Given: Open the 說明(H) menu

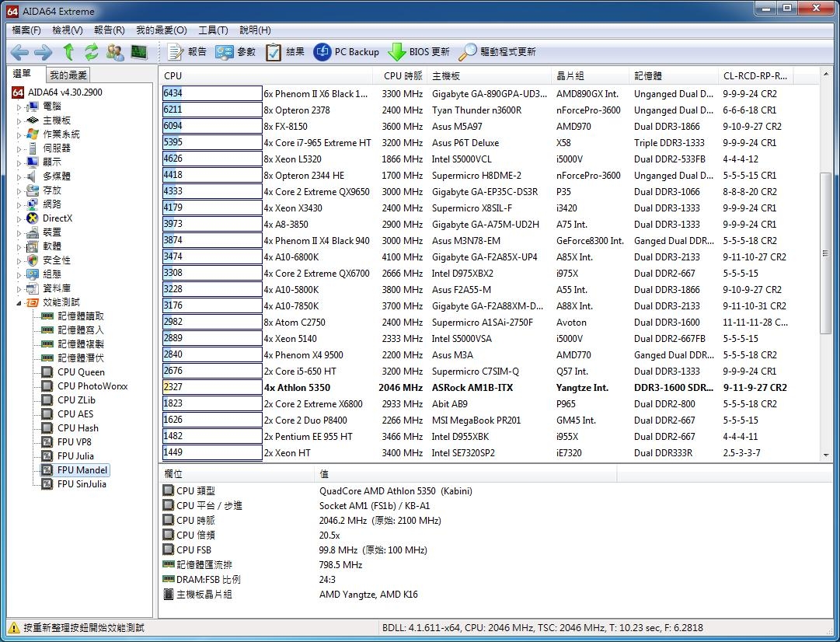Looking at the screenshot, I should coord(255,30).
